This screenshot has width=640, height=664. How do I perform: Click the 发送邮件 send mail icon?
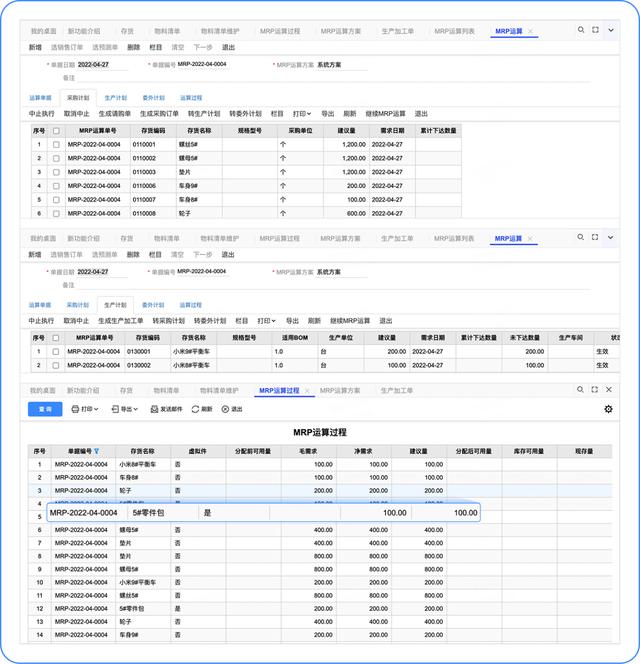pyautogui.click(x=154, y=409)
